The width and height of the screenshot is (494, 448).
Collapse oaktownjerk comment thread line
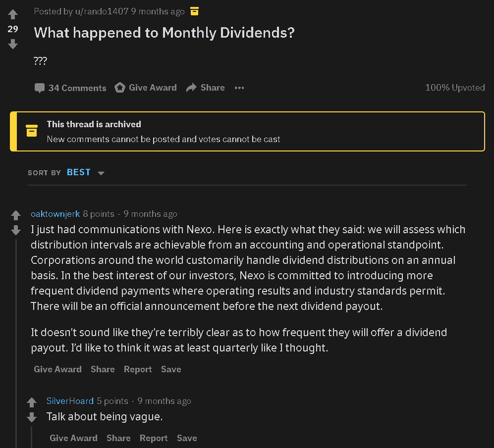pyautogui.click(x=16, y=343)
